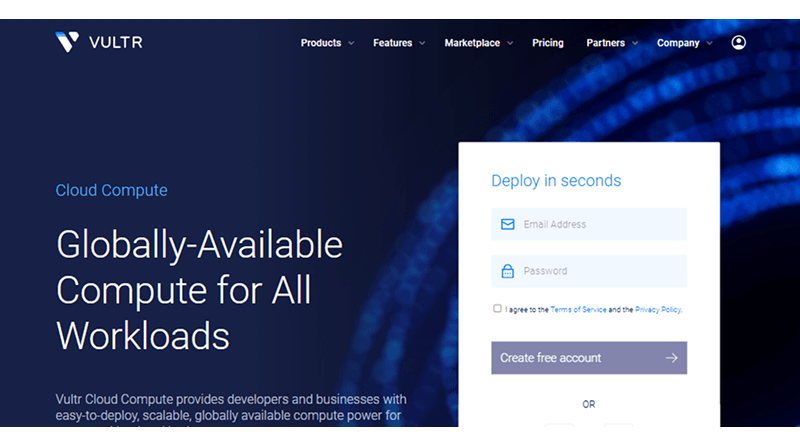Screen dimensions: 800x445
Task: Open the Privacy Policy link
Action: click(x=658, y=309)
